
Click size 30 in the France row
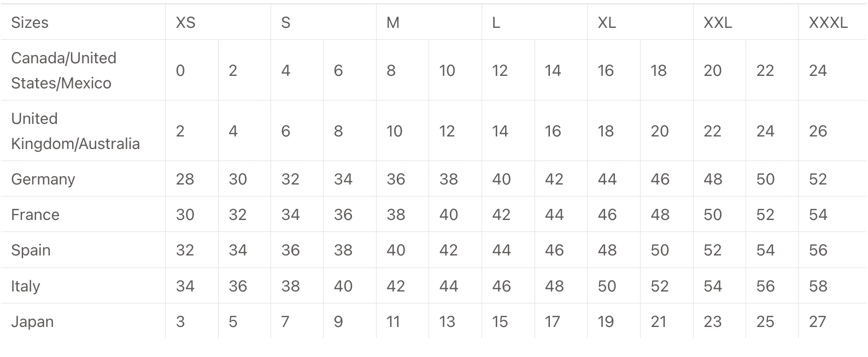[x=185, y=215]
